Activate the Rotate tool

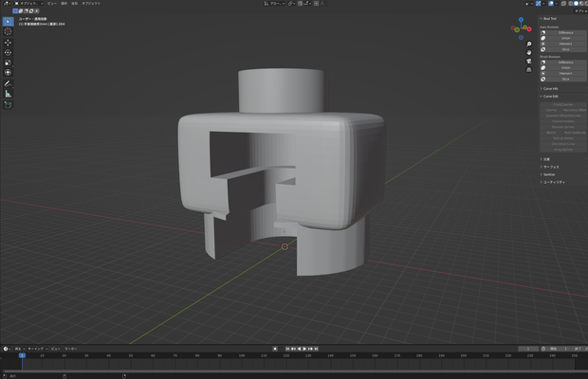click(8, 53)
